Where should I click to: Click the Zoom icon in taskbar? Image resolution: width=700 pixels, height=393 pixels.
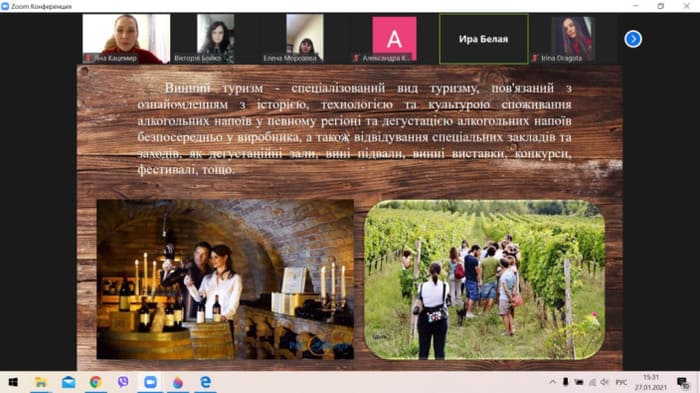tap(150, 382)
